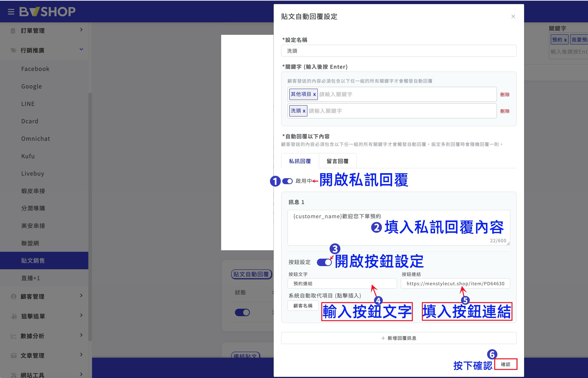This screenshot has width=588, height=378.
Task: Expand the 數據分析 menu chevron
Action: tap(81, 335)
